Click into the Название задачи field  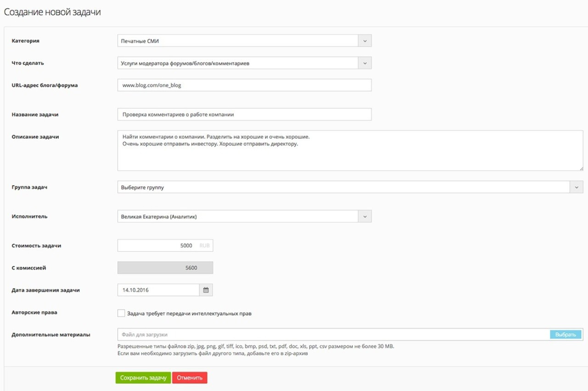tap(244, 114)
